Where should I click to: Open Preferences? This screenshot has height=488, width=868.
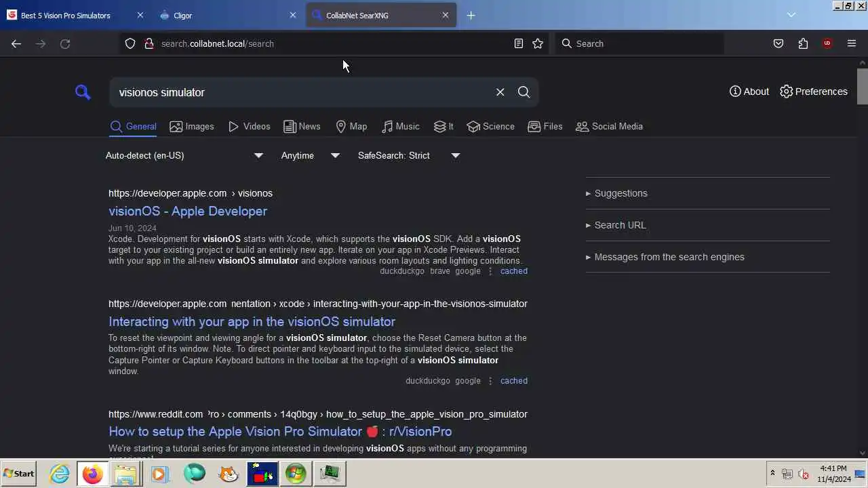pyautogui.click(x=813, y=91)
